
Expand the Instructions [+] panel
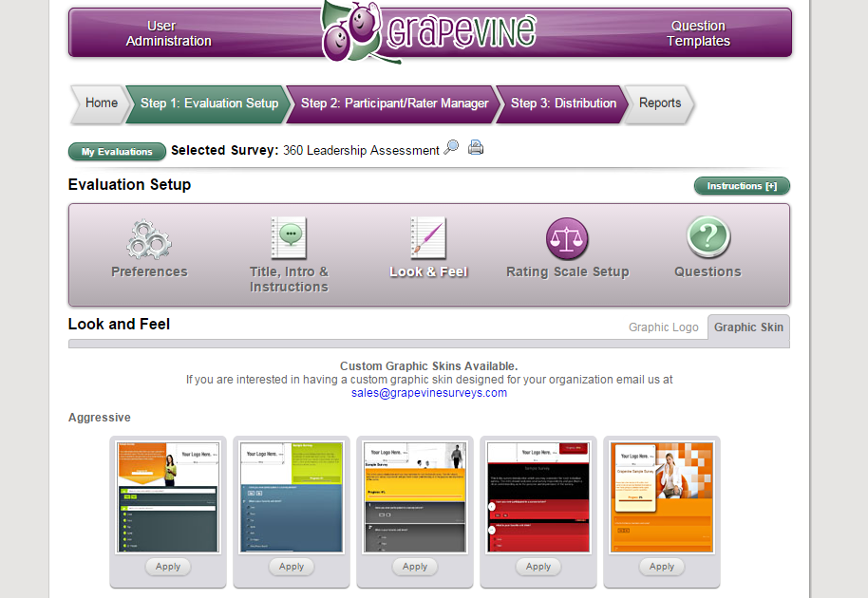click(x=742, y=186)
